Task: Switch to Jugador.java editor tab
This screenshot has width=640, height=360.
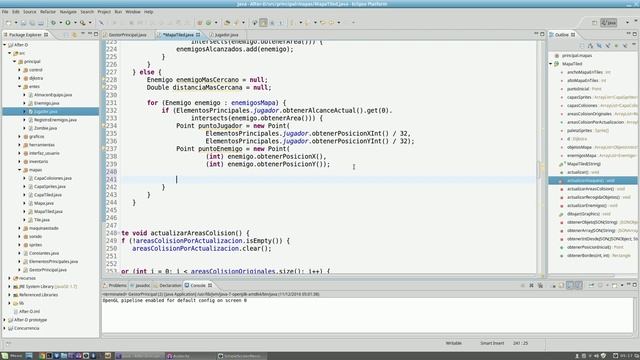Action: coord(226,35)
